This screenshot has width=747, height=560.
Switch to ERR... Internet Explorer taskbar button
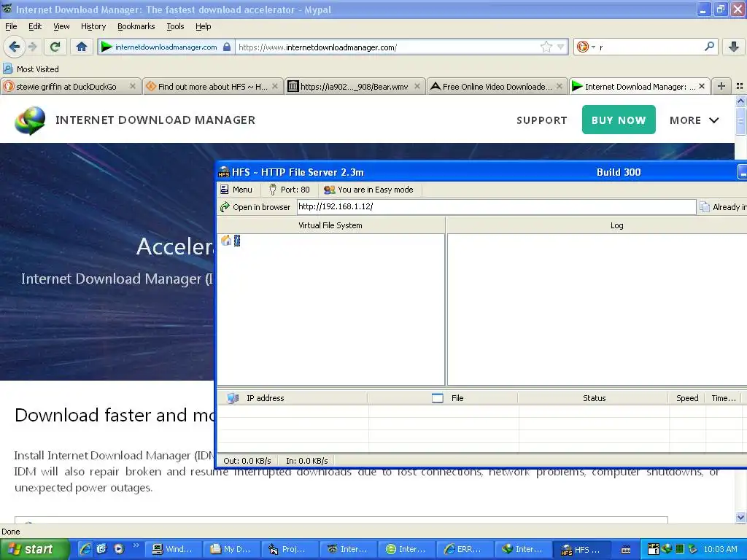tap(465, 549)
